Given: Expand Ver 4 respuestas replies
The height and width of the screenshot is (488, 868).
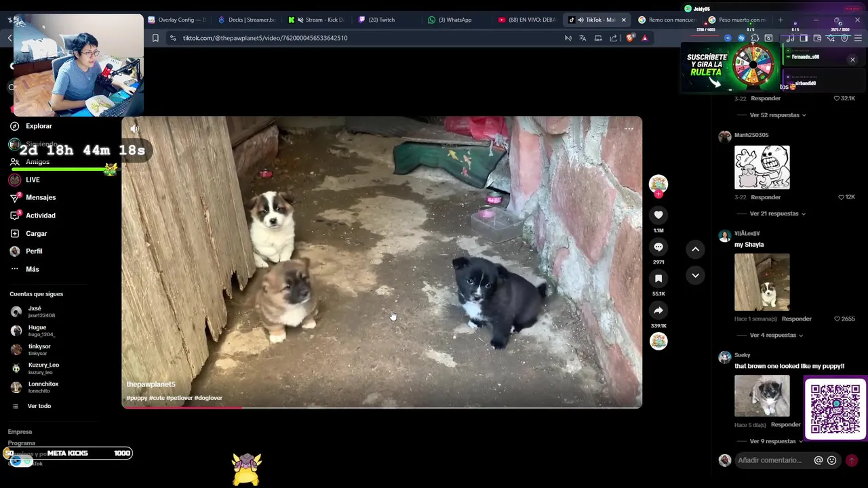Looking at the screenshot, I should (x=776, y=335).
